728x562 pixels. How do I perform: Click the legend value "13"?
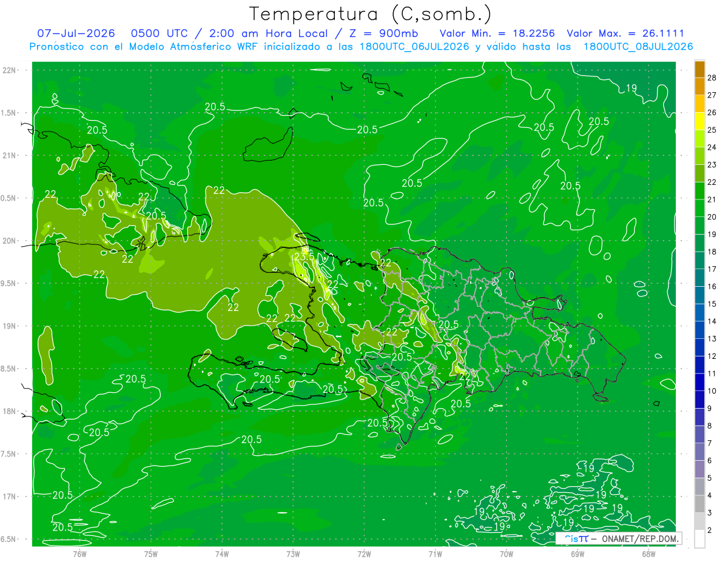point(712,338)
